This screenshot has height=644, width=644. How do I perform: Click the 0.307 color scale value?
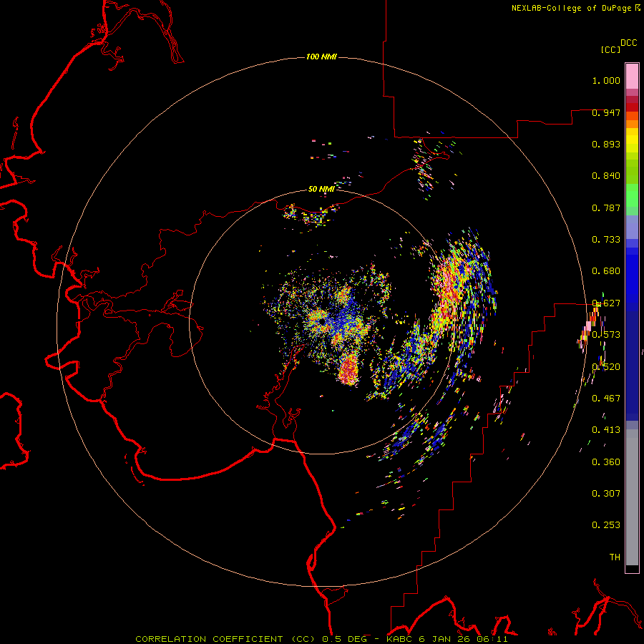coord(606,493)
